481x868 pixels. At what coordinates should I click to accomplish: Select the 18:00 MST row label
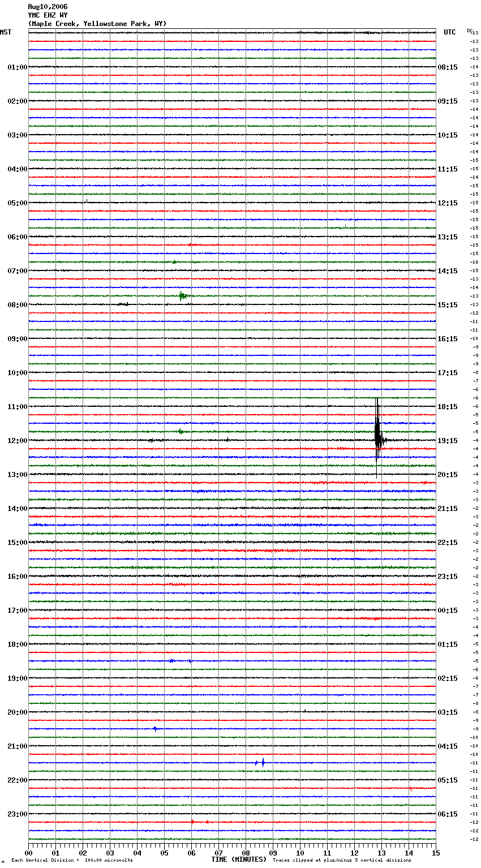[18, 644]
